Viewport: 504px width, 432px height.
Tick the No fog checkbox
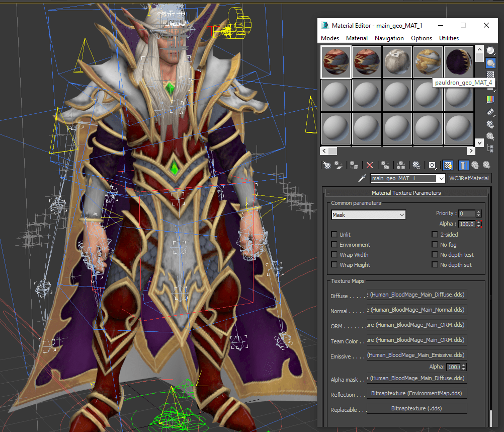pos(435,245)
